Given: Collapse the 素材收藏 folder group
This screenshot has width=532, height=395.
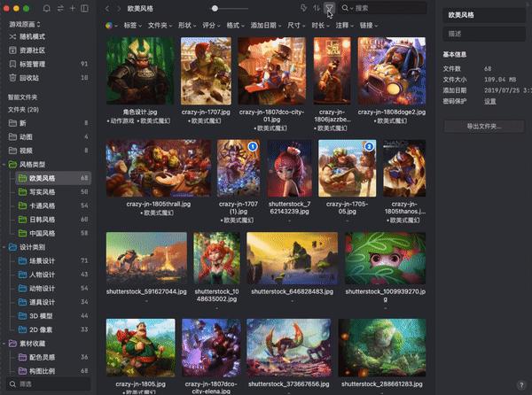Looking at the screenshot, I should point(4,344).
